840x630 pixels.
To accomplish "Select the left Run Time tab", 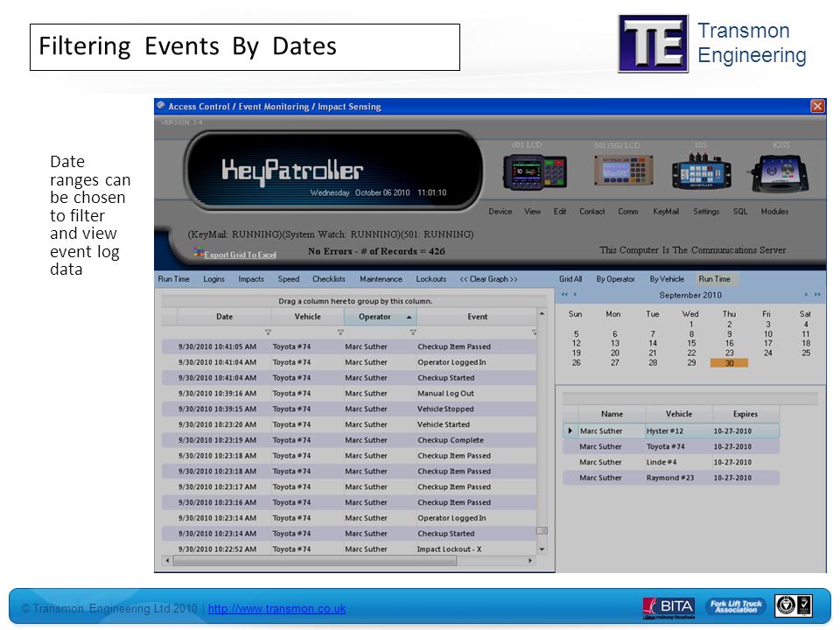I will (x=173, y=279).
